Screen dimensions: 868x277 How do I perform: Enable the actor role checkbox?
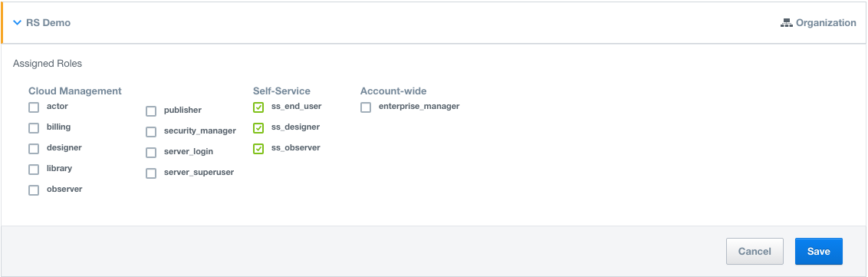[x=34, y=107]
